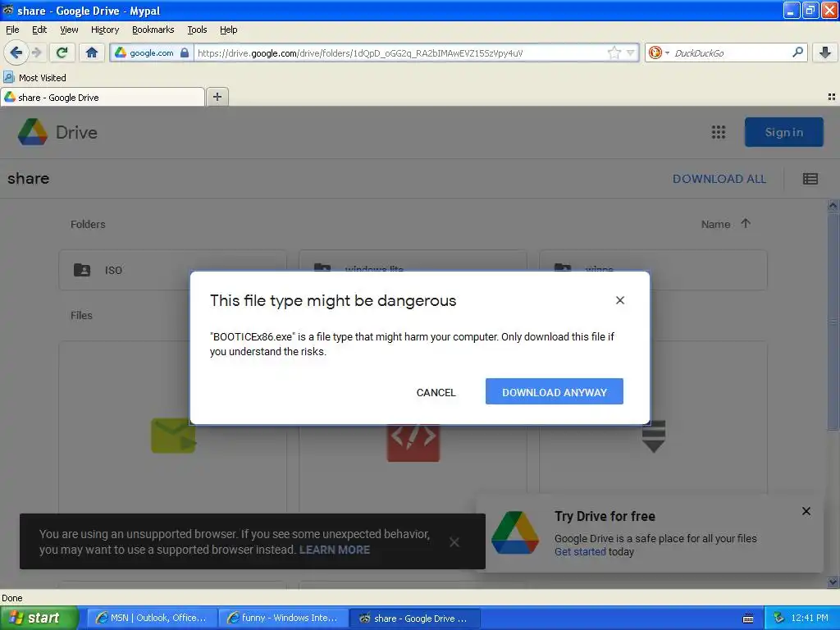This screenshot has height=630, width=840.
Task: Close the dangerous file dialog X
Action: 620,300
